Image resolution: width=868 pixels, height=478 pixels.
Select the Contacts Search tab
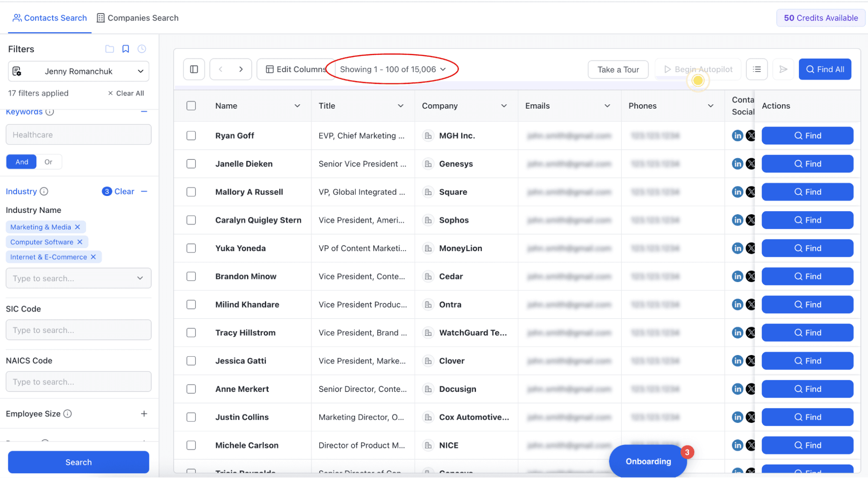pos(50,18)
